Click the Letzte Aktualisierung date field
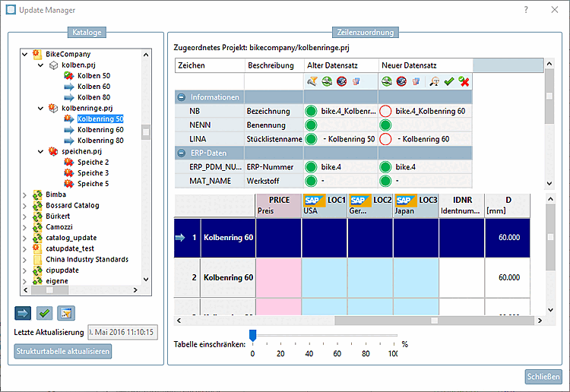 tap(122, 332)
